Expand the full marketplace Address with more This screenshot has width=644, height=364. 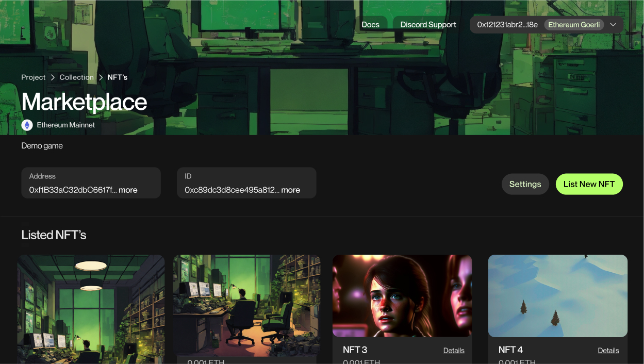(128, 190)
